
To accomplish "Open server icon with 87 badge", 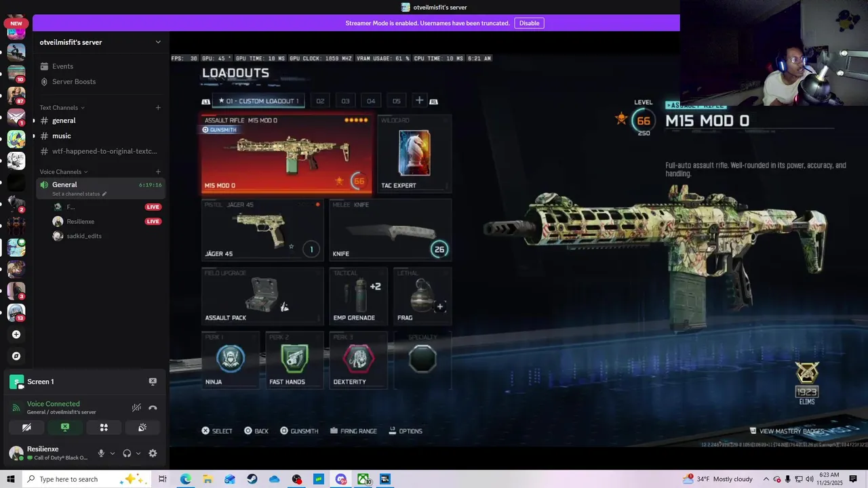I will tap(16, 96).
